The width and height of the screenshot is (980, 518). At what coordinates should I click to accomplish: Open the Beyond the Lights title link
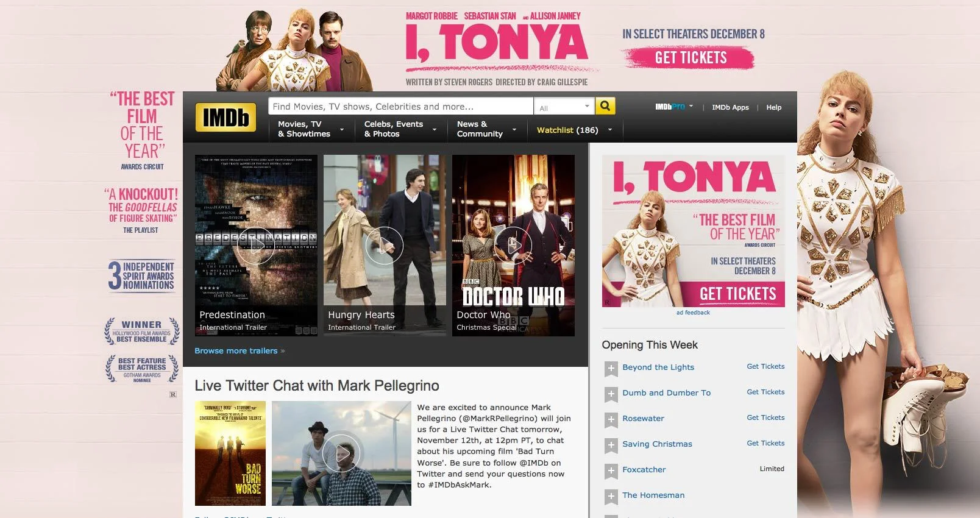tap(658, 367)
